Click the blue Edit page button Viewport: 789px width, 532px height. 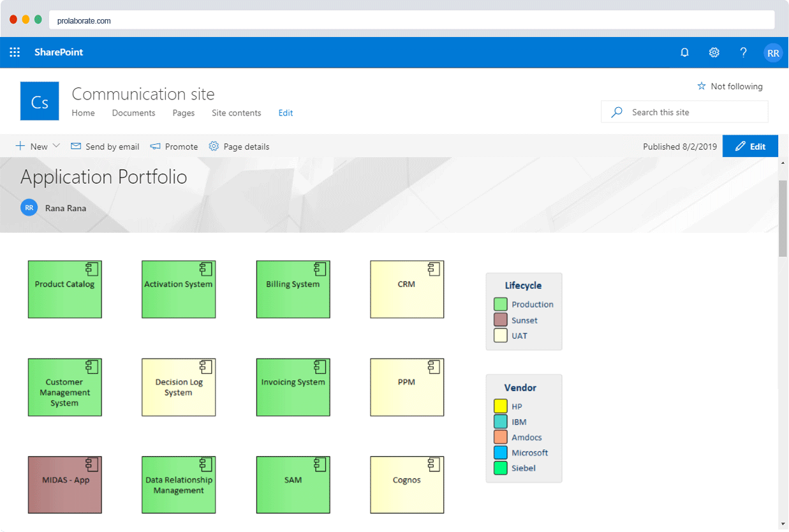[x=750, y=146]
